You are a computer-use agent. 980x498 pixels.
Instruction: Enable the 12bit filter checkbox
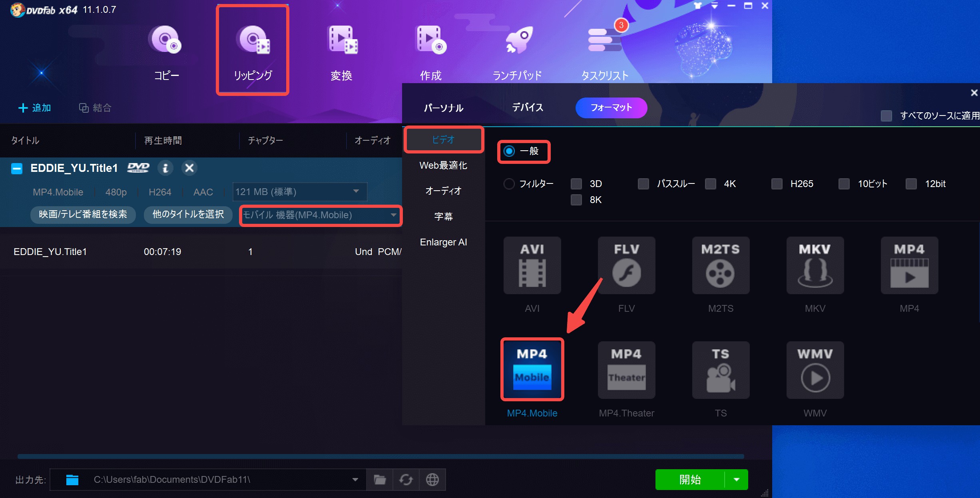(x=911, y=184)
